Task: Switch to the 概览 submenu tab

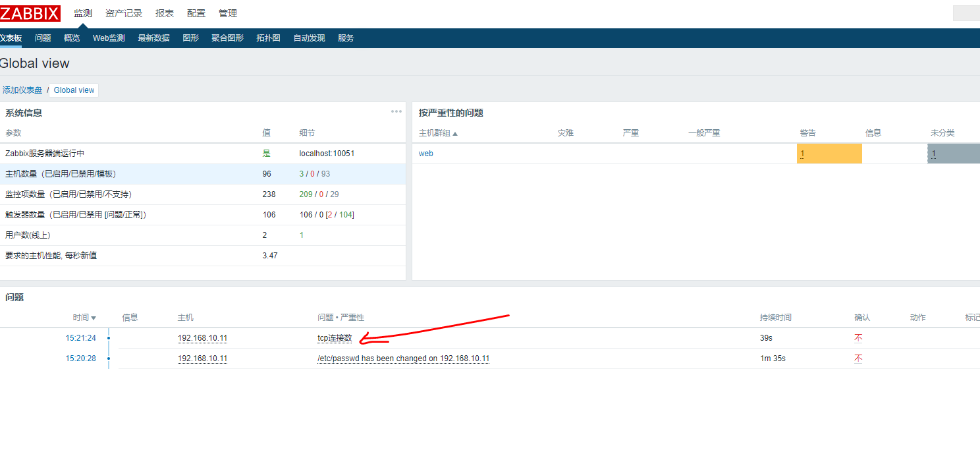Action: click(72, 38)
